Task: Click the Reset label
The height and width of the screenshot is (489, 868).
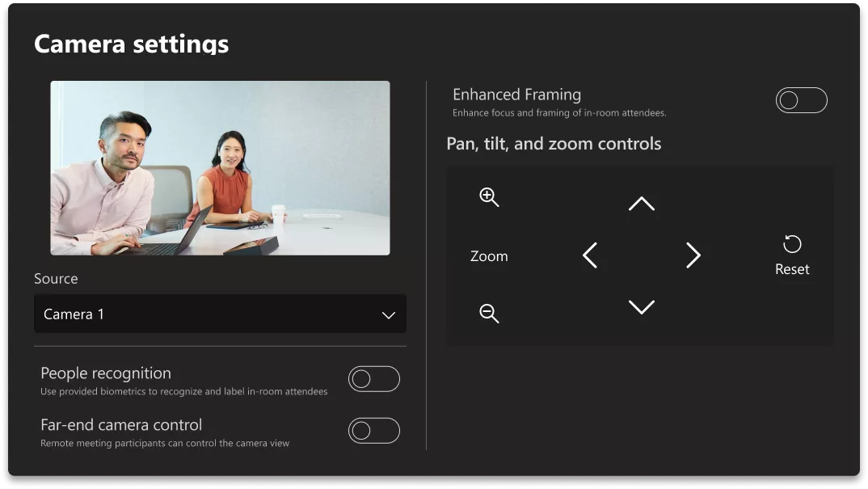Action: coord(792,269)
